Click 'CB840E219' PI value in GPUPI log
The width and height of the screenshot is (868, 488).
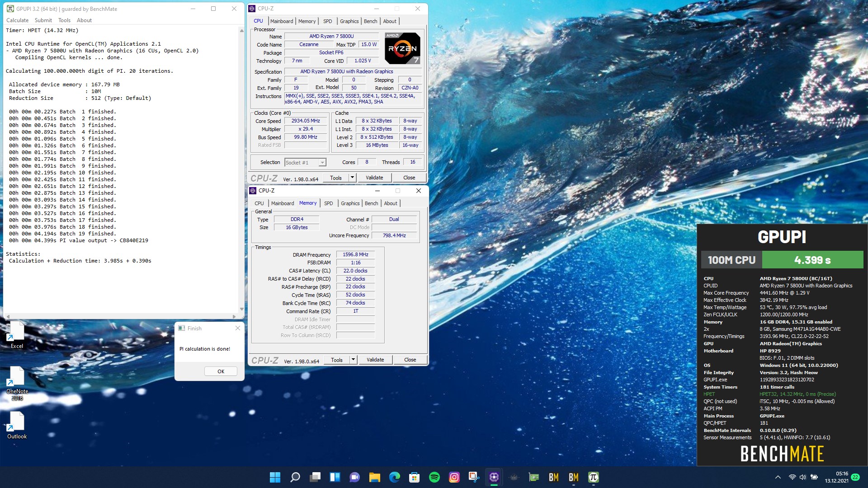134,240
